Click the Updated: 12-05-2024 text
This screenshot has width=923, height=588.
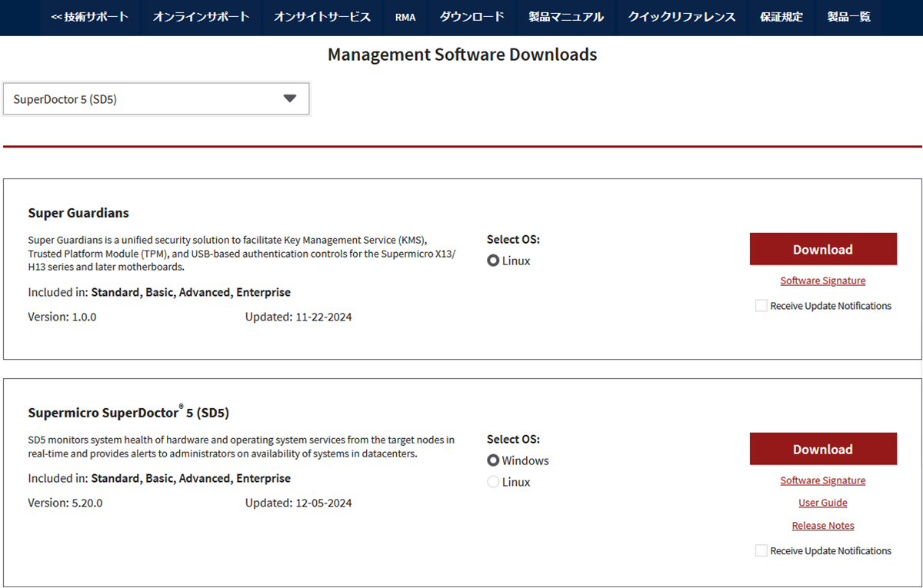coord(298,503)
